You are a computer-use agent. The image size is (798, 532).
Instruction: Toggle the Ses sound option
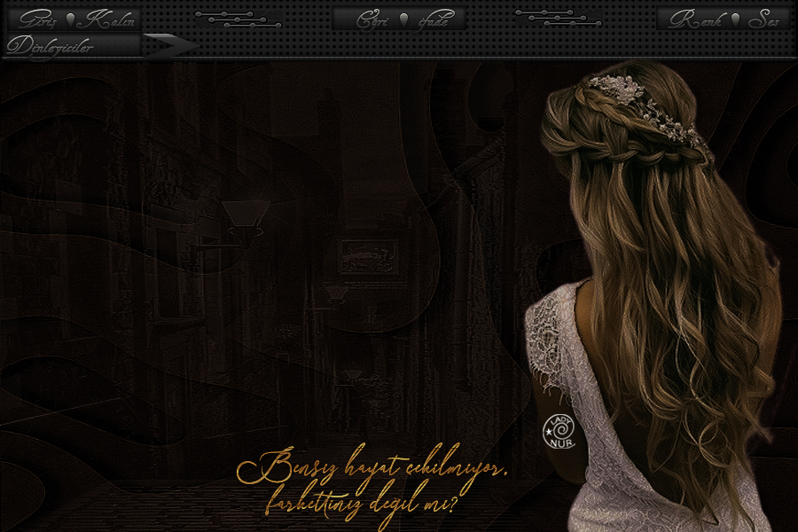click(x=763, y=20)
